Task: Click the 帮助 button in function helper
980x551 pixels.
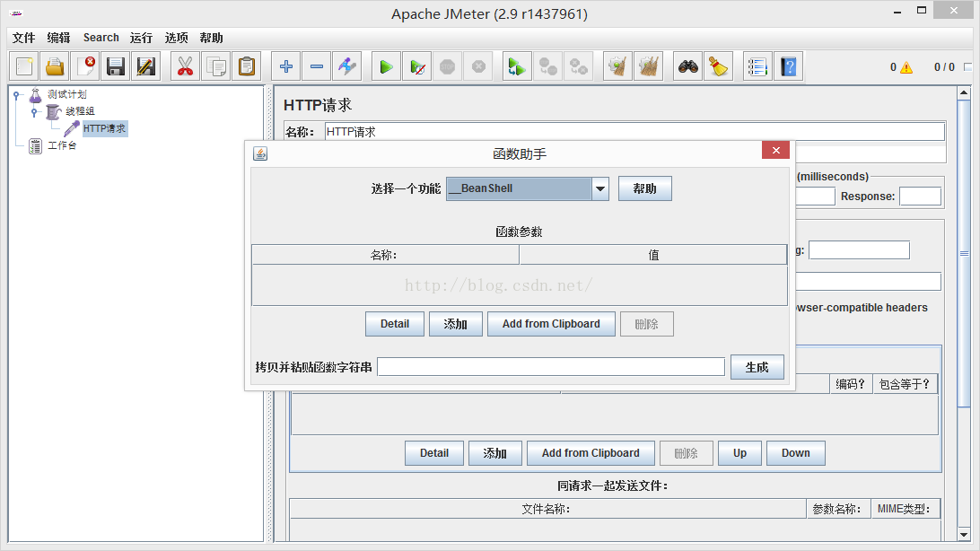Action: [645, 188]
